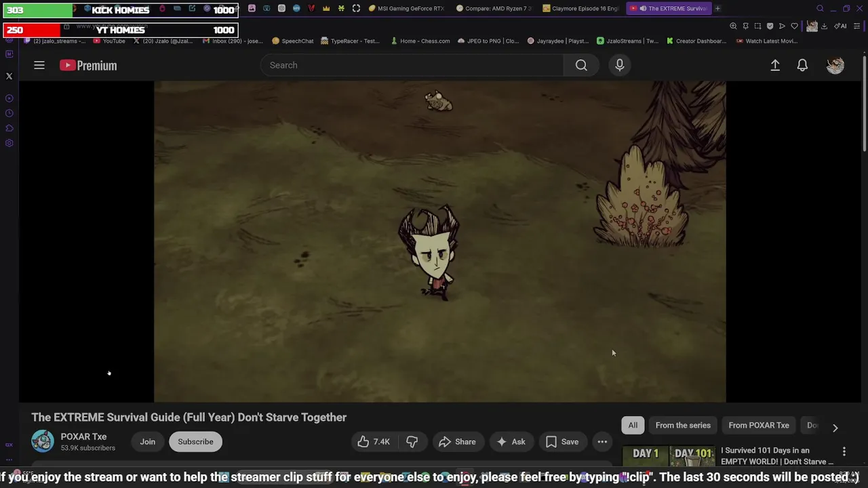Open the X sidebar icon in browser

9,77
